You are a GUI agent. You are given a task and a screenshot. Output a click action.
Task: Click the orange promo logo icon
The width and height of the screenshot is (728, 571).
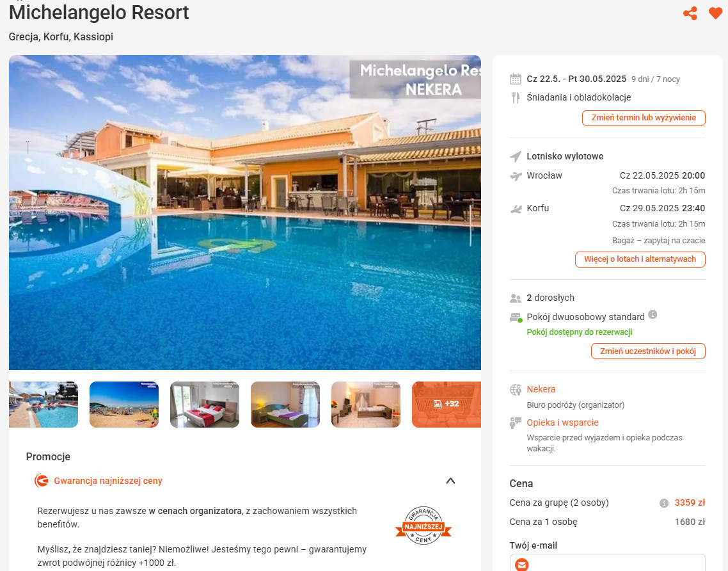click(42, 480)
